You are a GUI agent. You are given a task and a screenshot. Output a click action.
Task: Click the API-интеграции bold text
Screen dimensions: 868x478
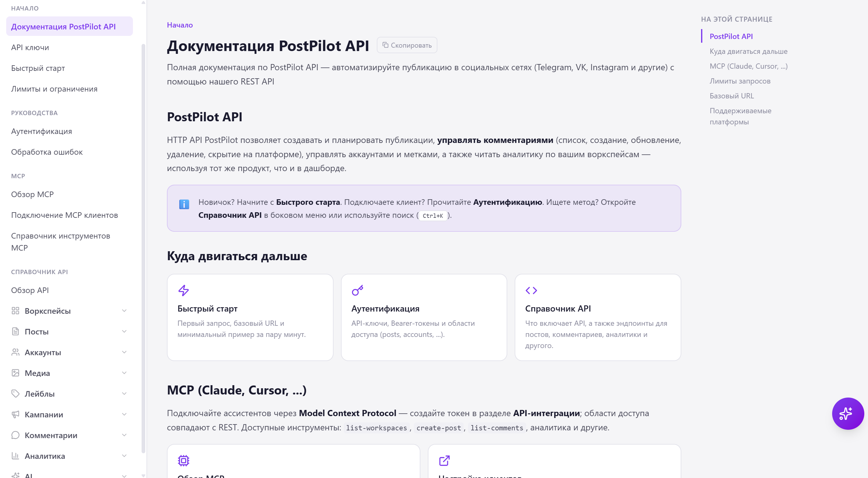pyautogui.click(x=546, y=413)
